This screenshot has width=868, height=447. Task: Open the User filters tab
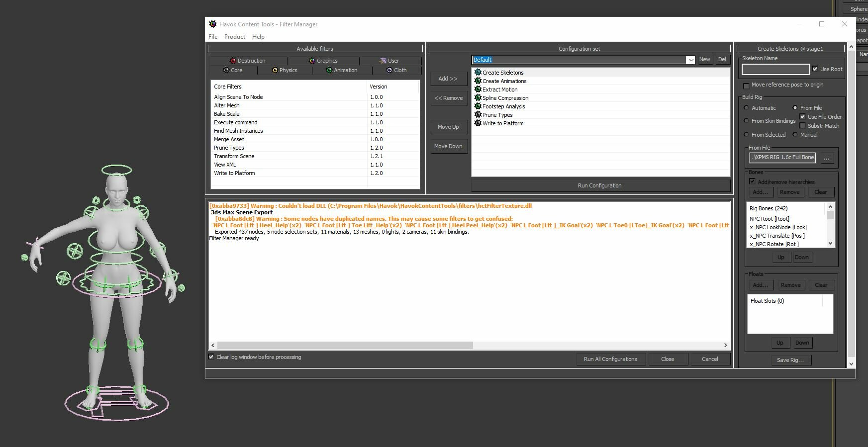[390, 61]
